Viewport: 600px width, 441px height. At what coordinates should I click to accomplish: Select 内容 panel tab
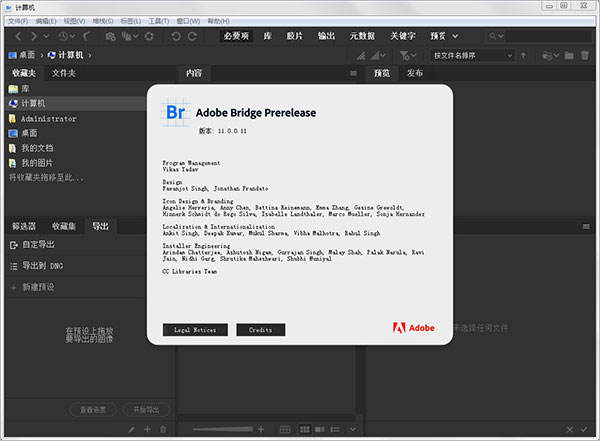194,73
